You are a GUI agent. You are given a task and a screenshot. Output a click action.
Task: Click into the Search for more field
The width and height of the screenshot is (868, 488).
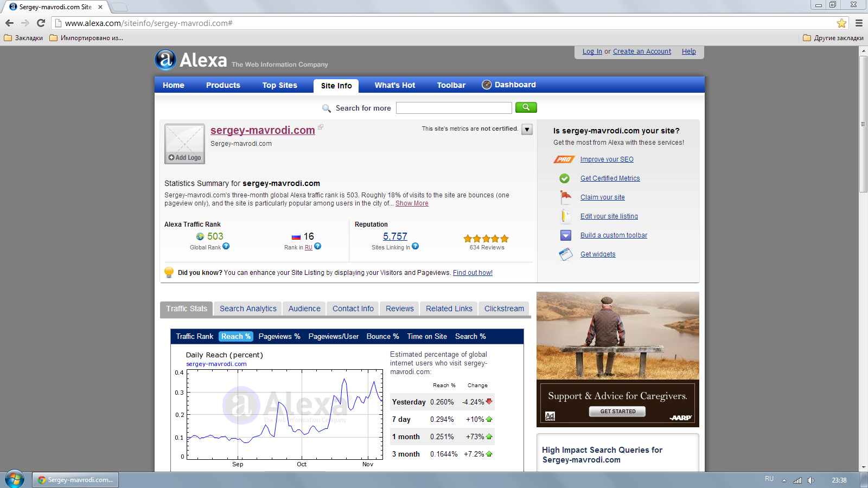[x=454, y=108]
